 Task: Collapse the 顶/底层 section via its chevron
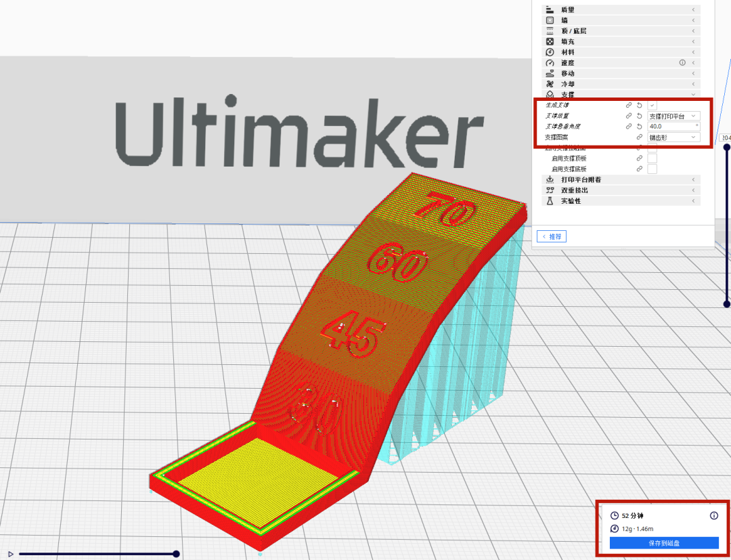694,31
